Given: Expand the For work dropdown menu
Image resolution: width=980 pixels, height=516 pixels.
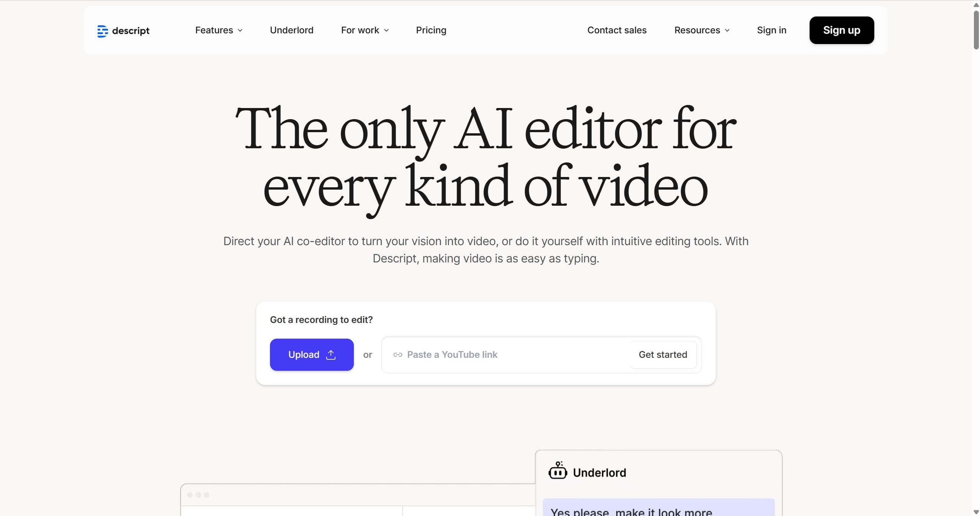Looking at the screenshot, I should pos(365,30).
